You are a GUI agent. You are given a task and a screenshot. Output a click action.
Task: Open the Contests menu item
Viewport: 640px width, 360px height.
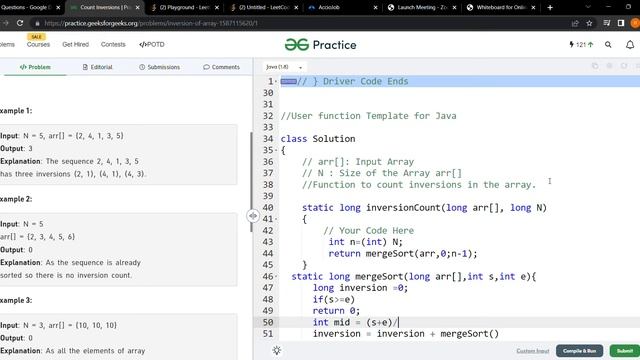click(113, 44)
